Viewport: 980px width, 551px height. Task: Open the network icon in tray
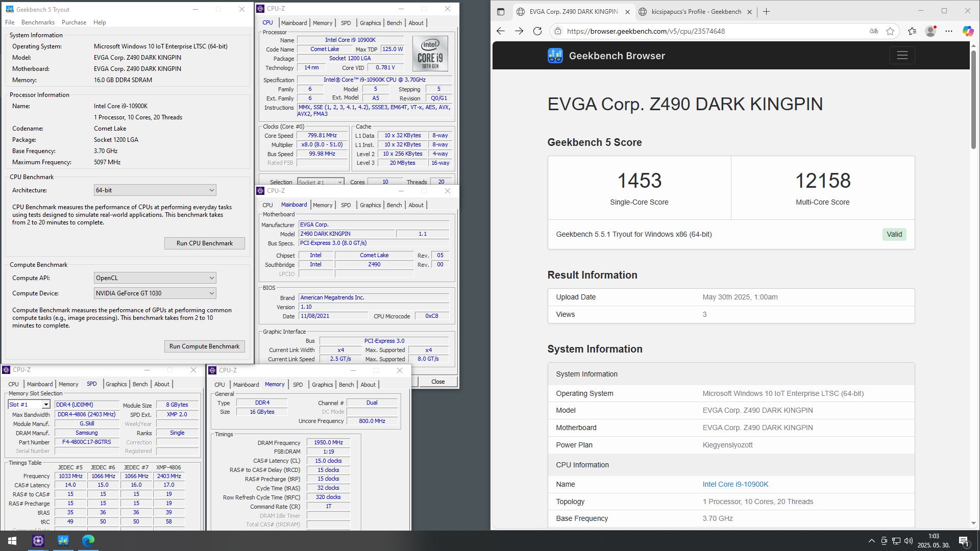point(896,541)
